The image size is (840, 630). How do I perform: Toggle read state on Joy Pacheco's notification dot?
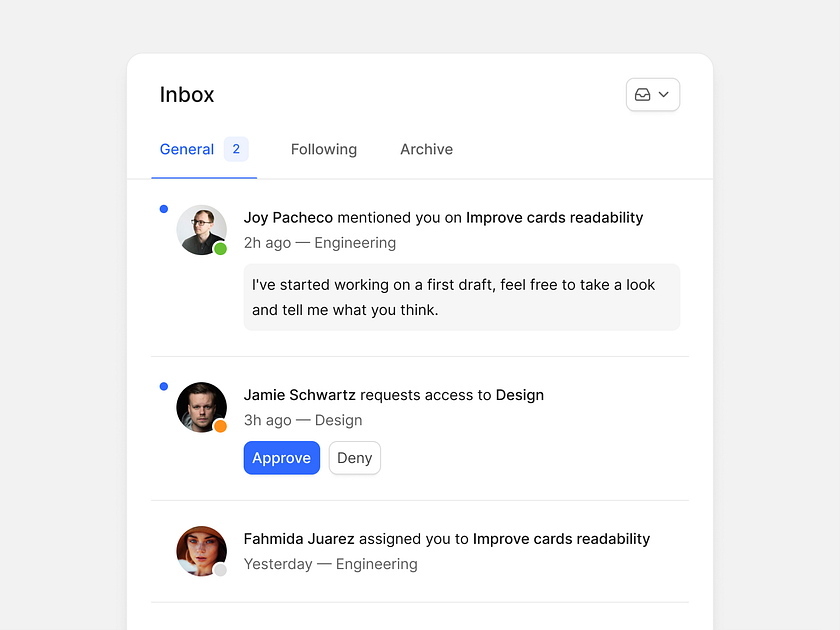point(163,209)
